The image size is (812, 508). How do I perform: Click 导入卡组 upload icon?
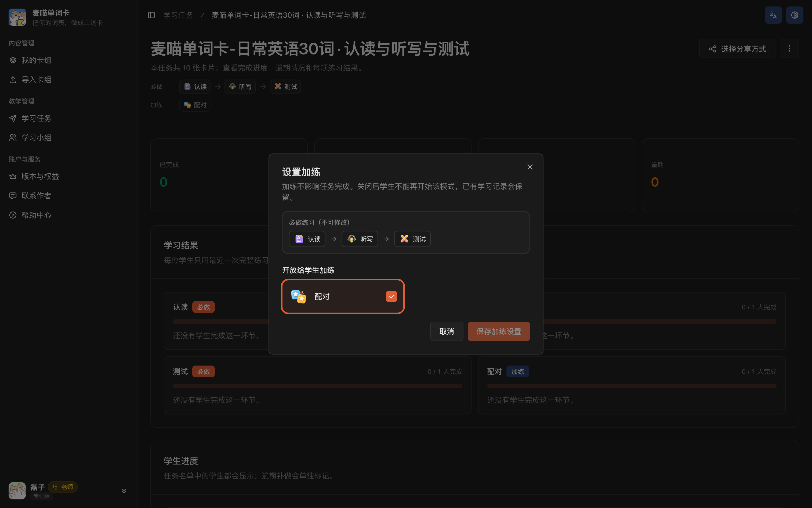[x=13, y=80]
